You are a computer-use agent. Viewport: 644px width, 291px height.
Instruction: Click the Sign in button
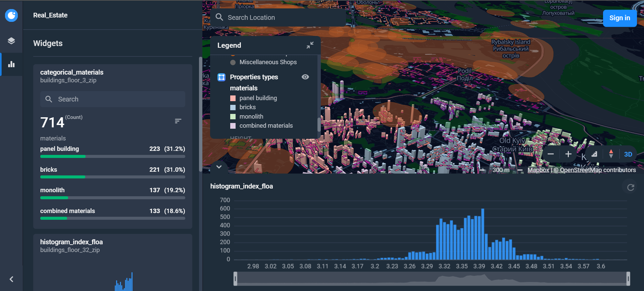pos(620,18)
